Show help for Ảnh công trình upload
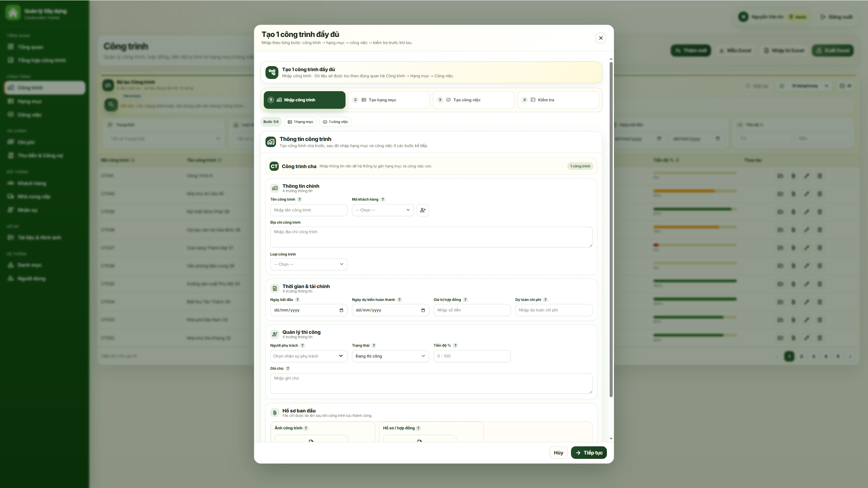The image size is (868, 488). 306,428
